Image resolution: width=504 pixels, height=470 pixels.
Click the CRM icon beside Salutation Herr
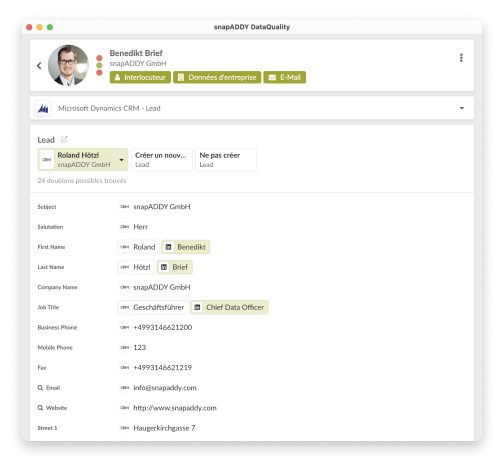tap(125, 227)
